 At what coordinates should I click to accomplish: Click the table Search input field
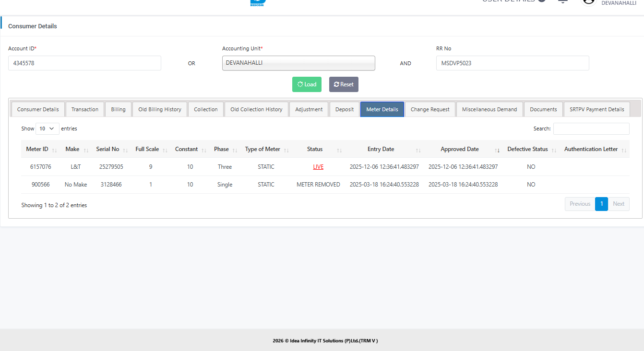coord(591,129)
